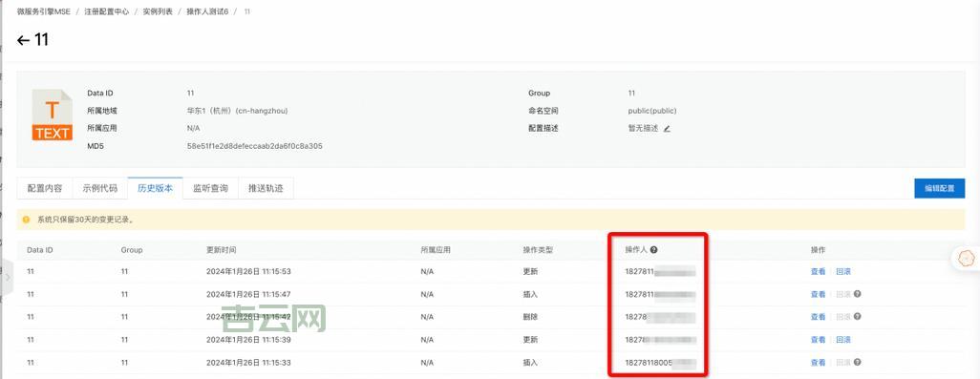Screen dimensions: 980x379
Task: Open the floating assistant icon at right edge
Action: click(x=967, y=259)
